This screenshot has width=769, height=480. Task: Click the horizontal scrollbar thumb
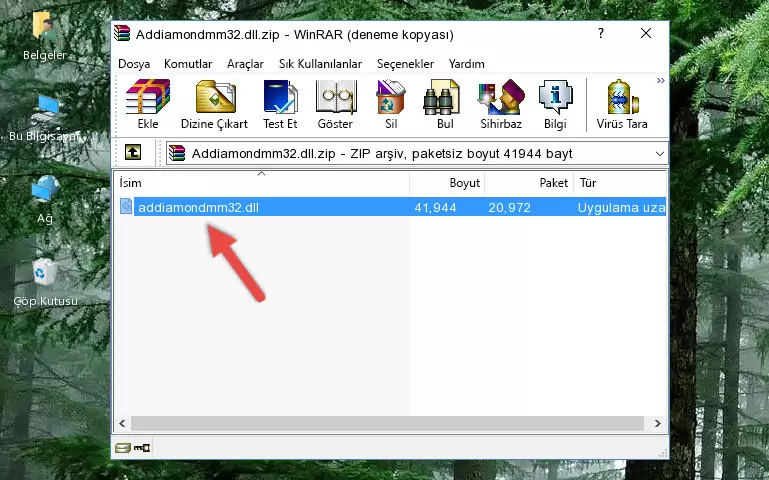[x=387, y=423]
